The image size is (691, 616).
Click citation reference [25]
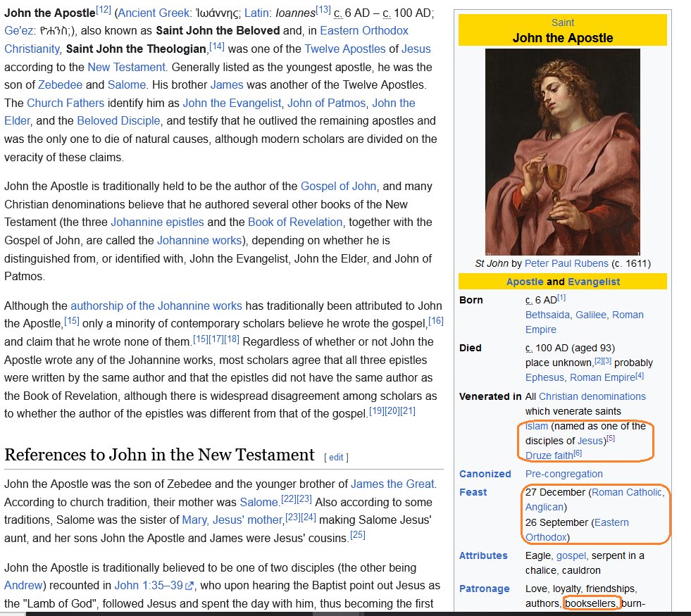(x=358, y=535)
